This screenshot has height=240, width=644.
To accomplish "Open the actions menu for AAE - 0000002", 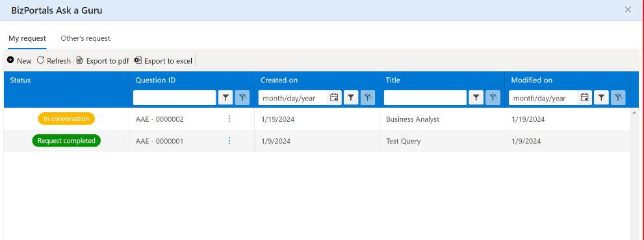I will coord(229,119).
